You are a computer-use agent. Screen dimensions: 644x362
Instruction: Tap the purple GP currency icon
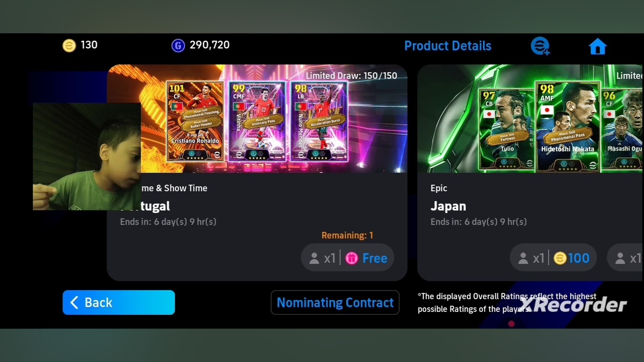178,45
